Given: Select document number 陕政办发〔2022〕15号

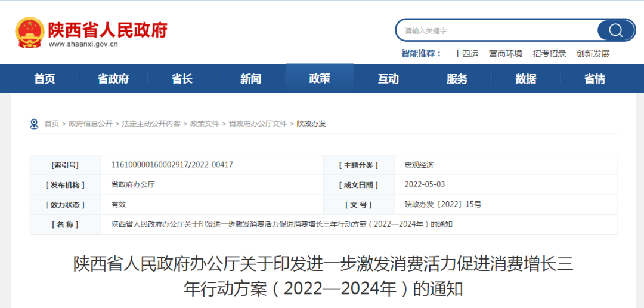Looking at the screenshot, I should 442,204.
